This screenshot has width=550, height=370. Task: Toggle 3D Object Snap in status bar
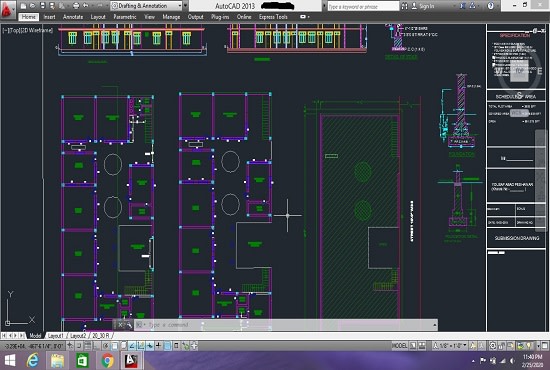(123, 346)
